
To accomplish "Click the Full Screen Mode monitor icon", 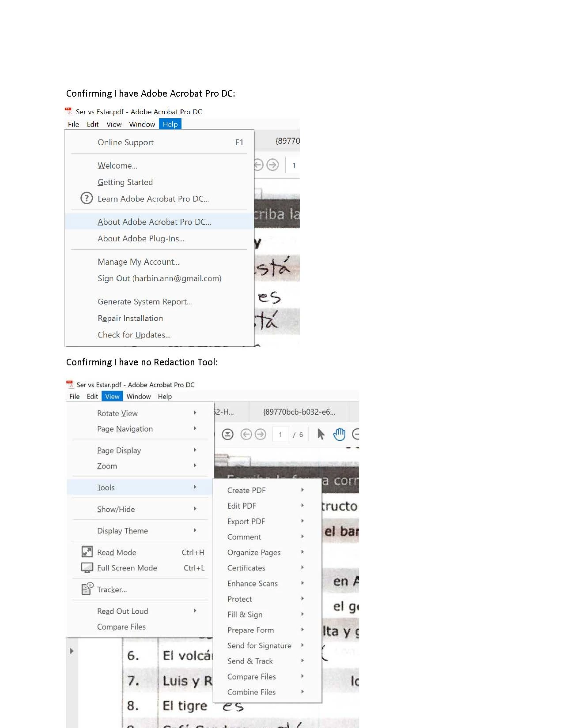I will coord(87,567).
